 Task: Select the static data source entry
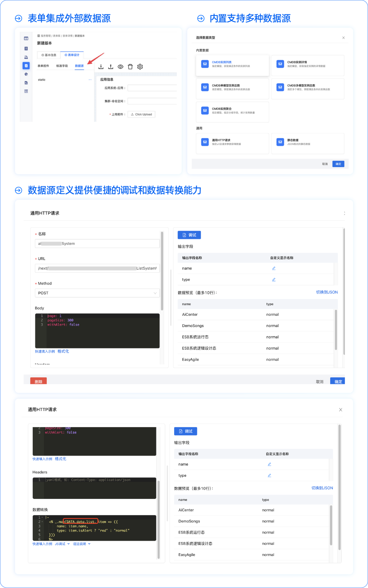[x=42, y=80]
